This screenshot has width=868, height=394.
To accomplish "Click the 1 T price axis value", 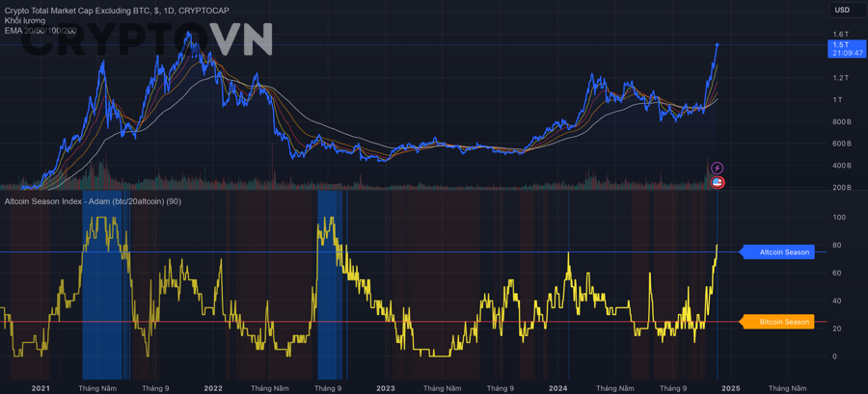I will coord(836,99).
